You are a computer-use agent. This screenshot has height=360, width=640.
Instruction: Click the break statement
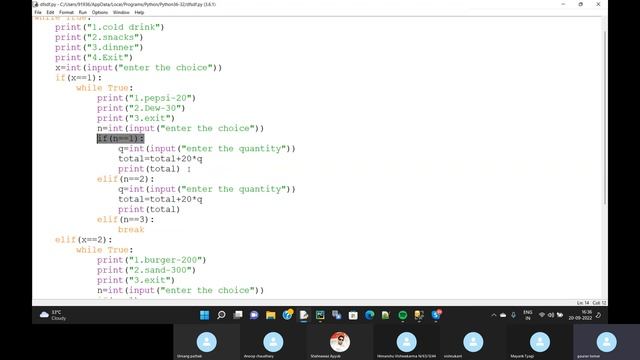coord(131,229)
